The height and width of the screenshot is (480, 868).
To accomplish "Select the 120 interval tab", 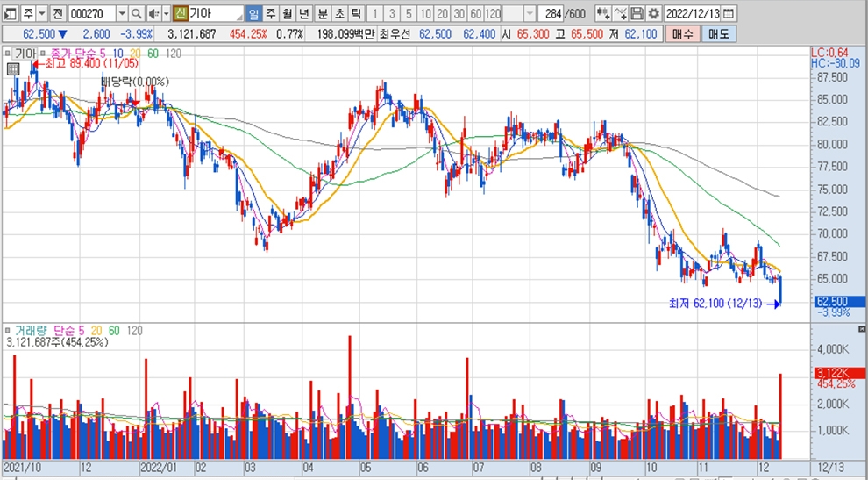I will (493, 14).
